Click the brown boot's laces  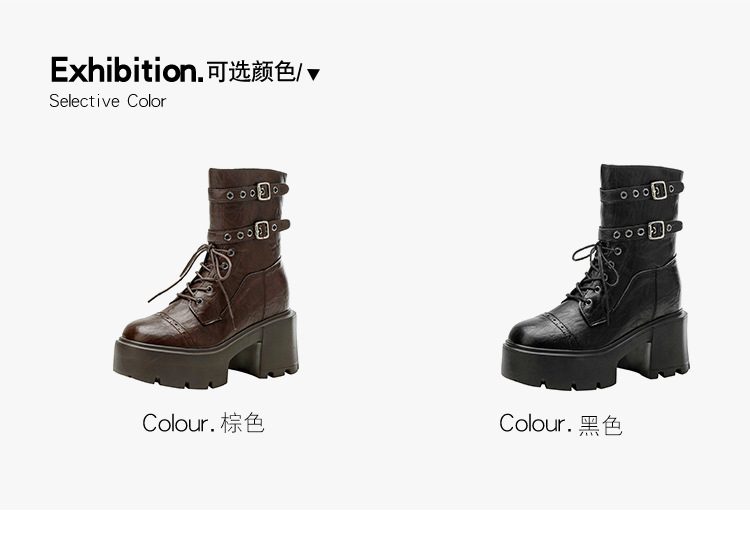point(199,278)
